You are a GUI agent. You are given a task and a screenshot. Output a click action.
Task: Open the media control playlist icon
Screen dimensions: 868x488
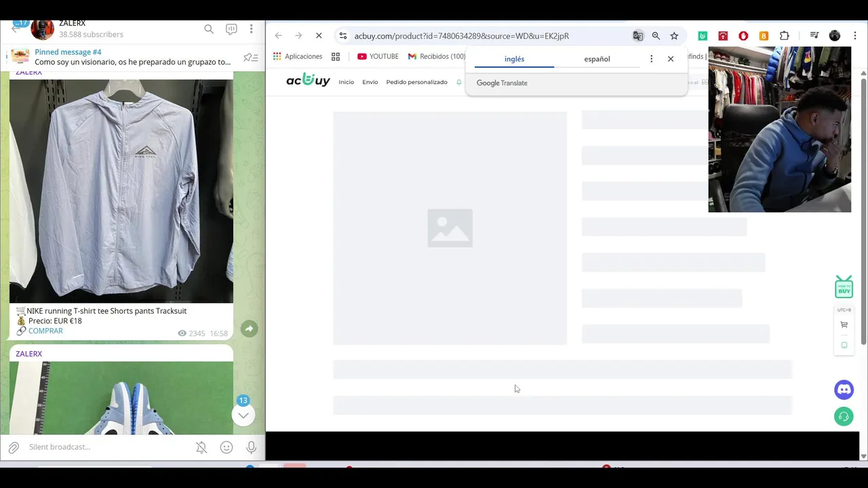click(814, 36)
